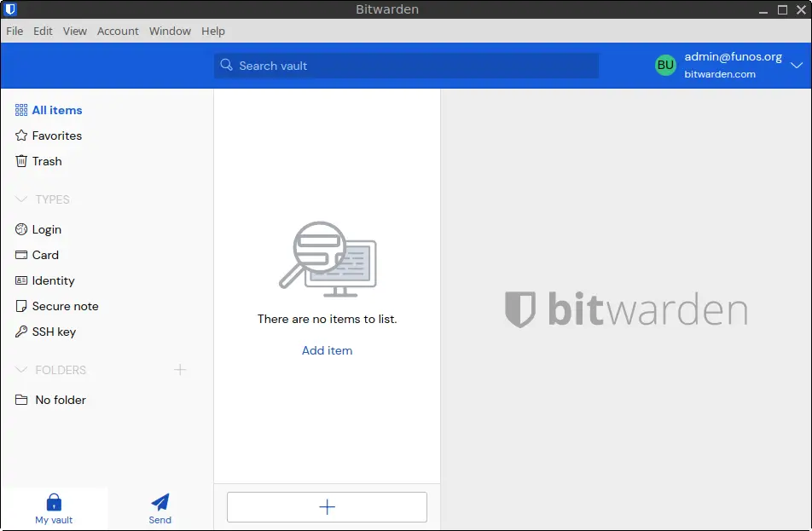Click the plus button to add item

point(327,506)
